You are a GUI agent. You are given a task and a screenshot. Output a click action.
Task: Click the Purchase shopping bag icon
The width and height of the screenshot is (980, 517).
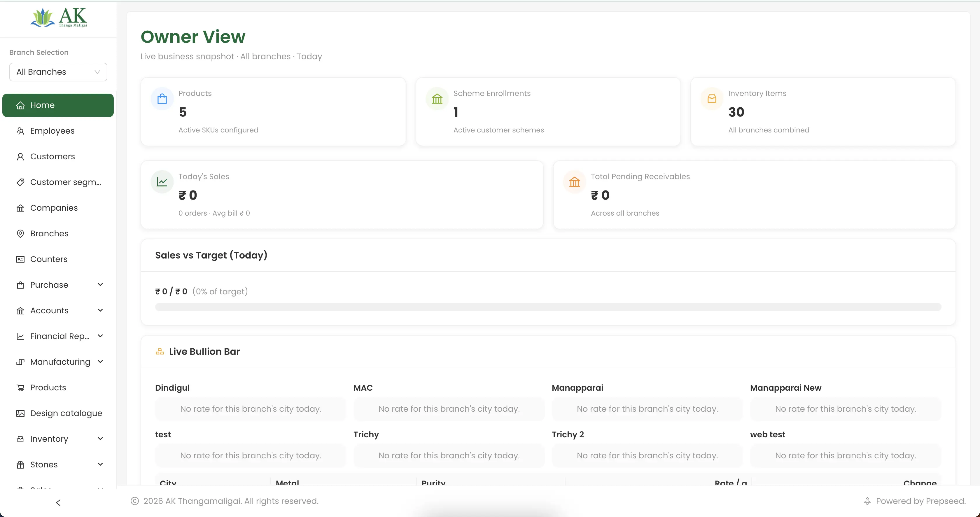pos(20,285)
